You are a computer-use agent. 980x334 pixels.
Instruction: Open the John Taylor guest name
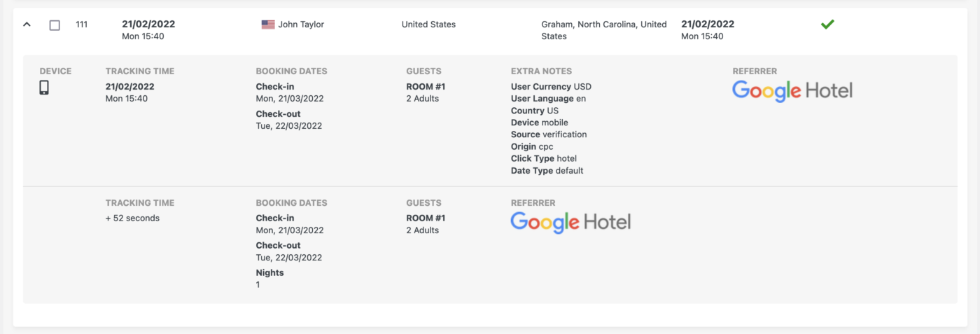[301, 25]
